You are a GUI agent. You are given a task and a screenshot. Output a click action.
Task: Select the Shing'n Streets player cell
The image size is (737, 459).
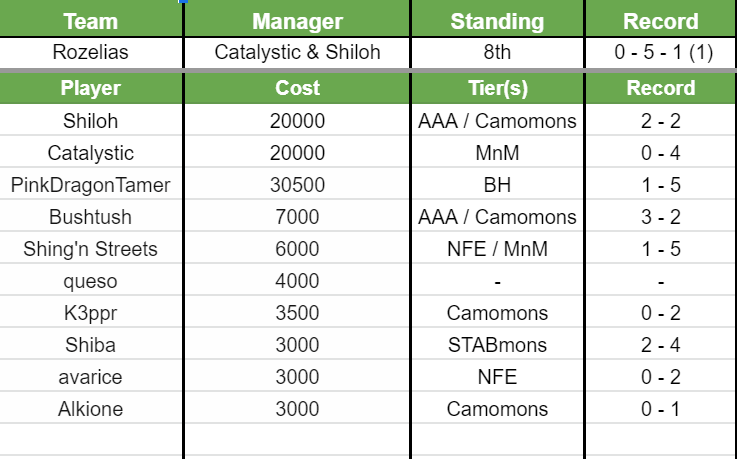click(x=91, y=249)
